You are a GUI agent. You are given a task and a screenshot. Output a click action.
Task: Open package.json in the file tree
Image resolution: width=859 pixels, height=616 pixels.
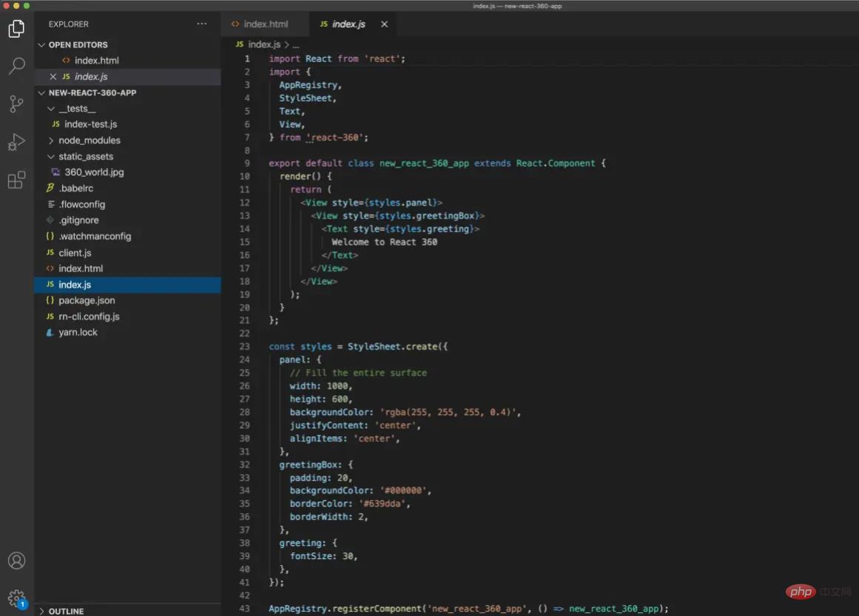(87, 300)
